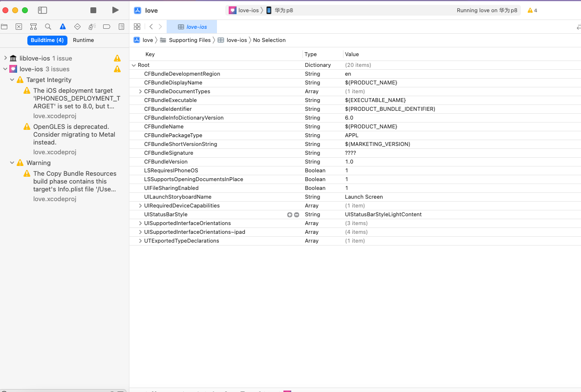This screenshot has height=392, width=581.
Task: Open the Issue navigator warning triangle
Action: [x=62, y=26]
